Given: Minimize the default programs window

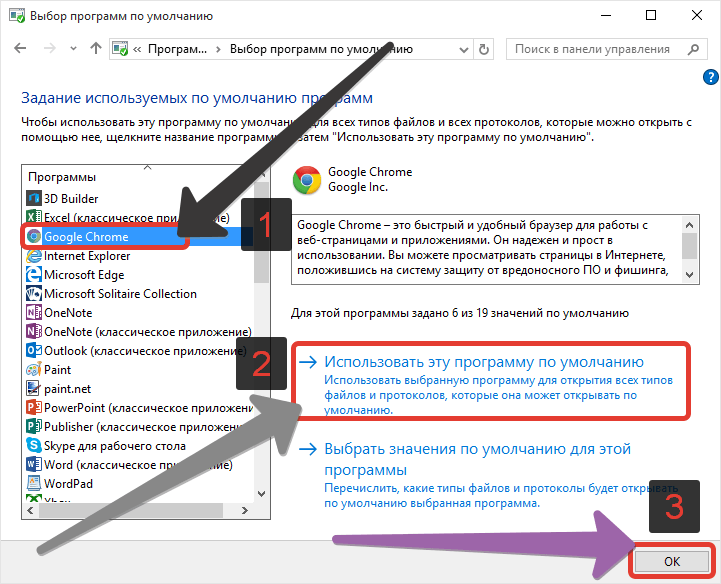Looking at the screenshot, I should [x=606, y=15].
